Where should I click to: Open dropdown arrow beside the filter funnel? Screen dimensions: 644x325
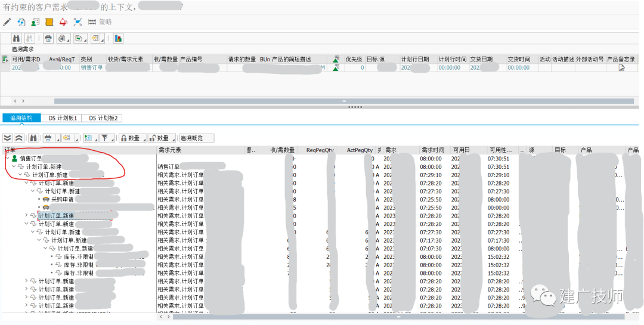coord(113,140)
